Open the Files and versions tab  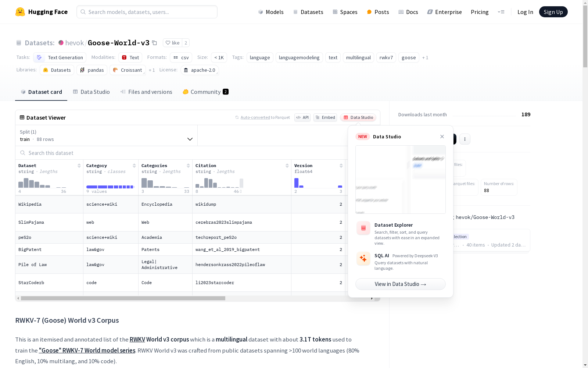point(146,92)
